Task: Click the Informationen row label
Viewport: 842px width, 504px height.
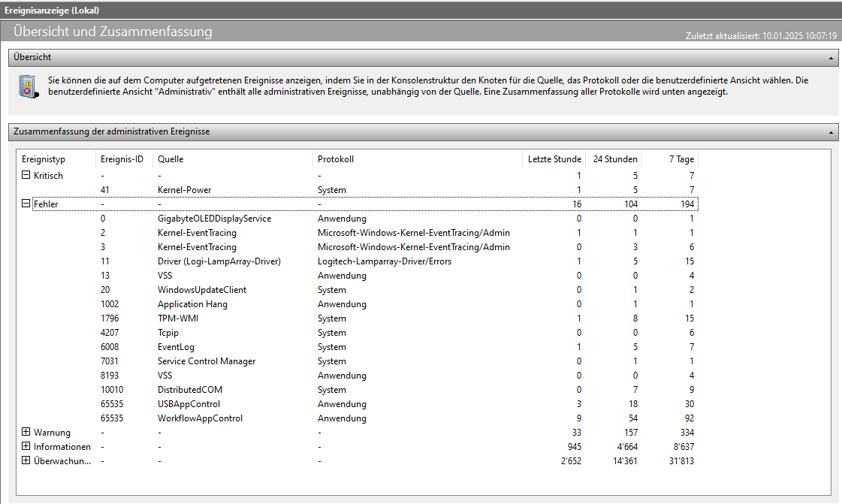Action: (62, 447)
